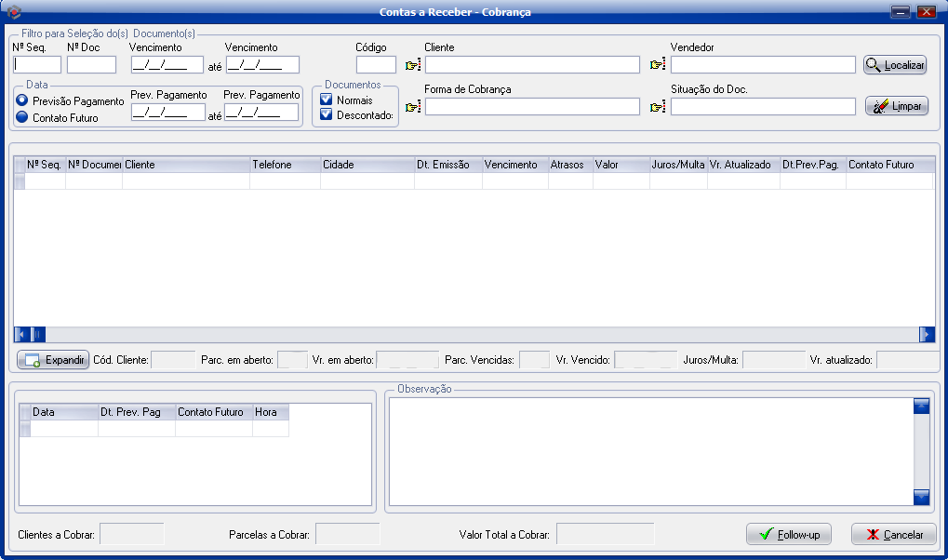The width and height of the screenshot is (948, 560).
Task: Click the lookup hand icon beside Cliente field
Action: [x=413, y=65]
